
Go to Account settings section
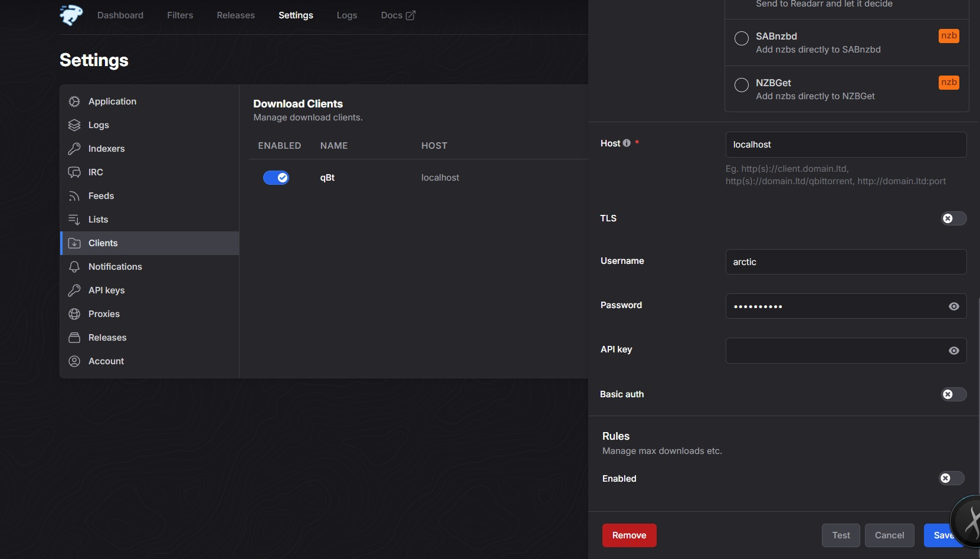tap(150, 361)
